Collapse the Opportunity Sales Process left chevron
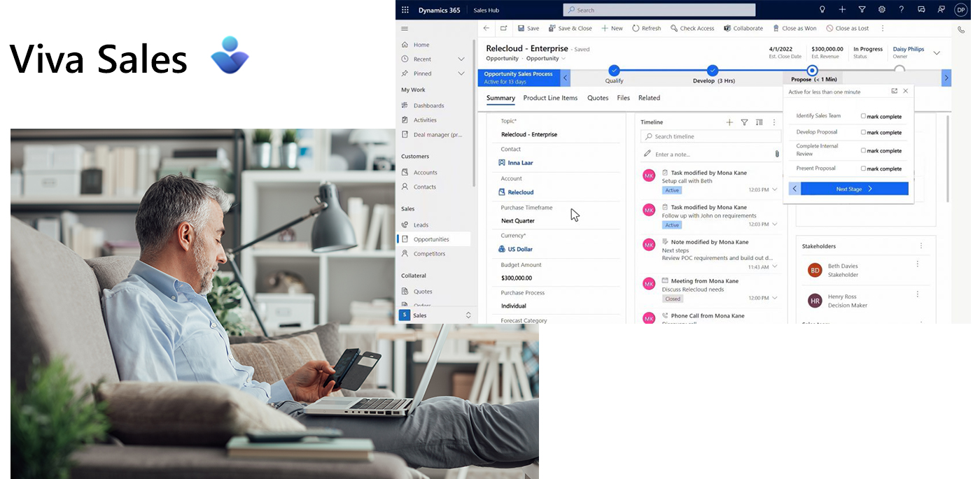 [x=566, y=78]
